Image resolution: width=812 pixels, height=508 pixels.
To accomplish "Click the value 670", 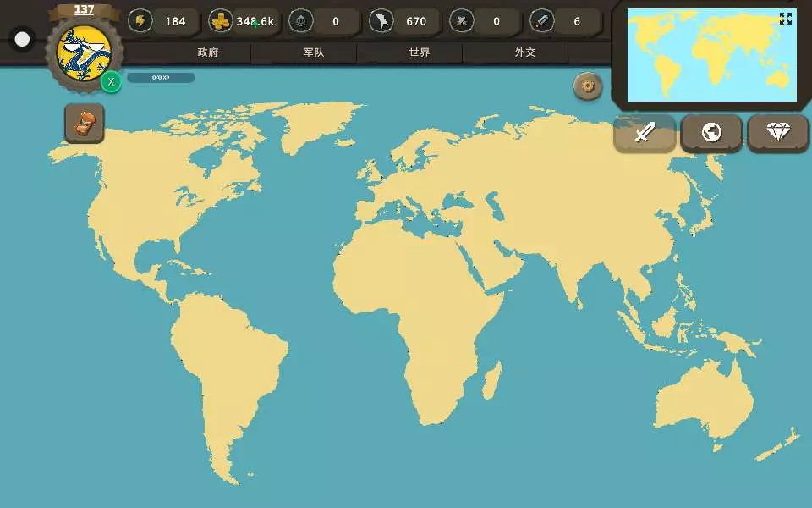I will point(416,22).
